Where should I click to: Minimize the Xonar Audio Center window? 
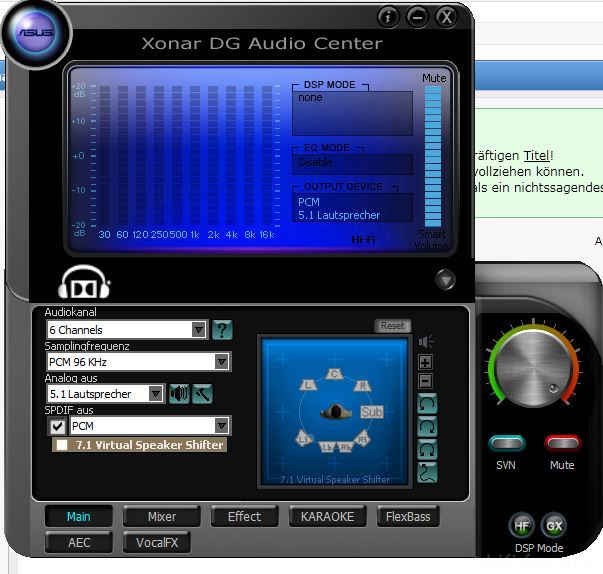[x=417, y=17]
